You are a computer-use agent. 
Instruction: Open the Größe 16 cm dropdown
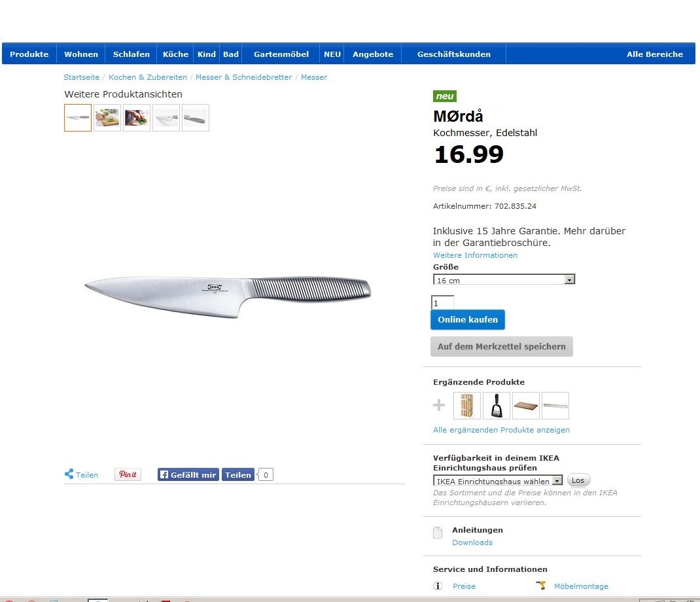504,279
